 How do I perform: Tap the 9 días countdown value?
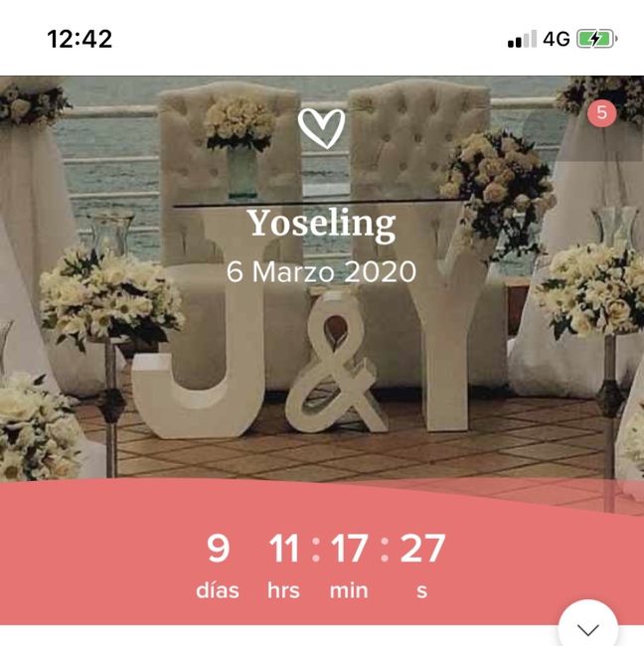point(218,548)
